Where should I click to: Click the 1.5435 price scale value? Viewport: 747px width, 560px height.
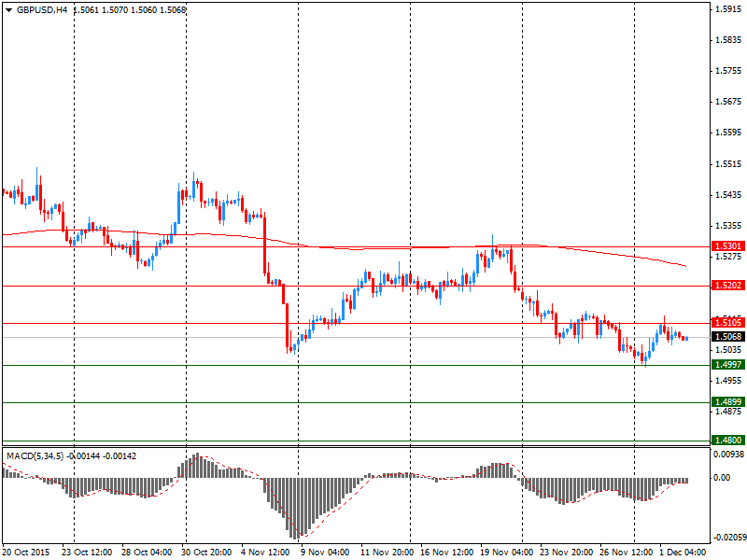[x=729, y=195]
